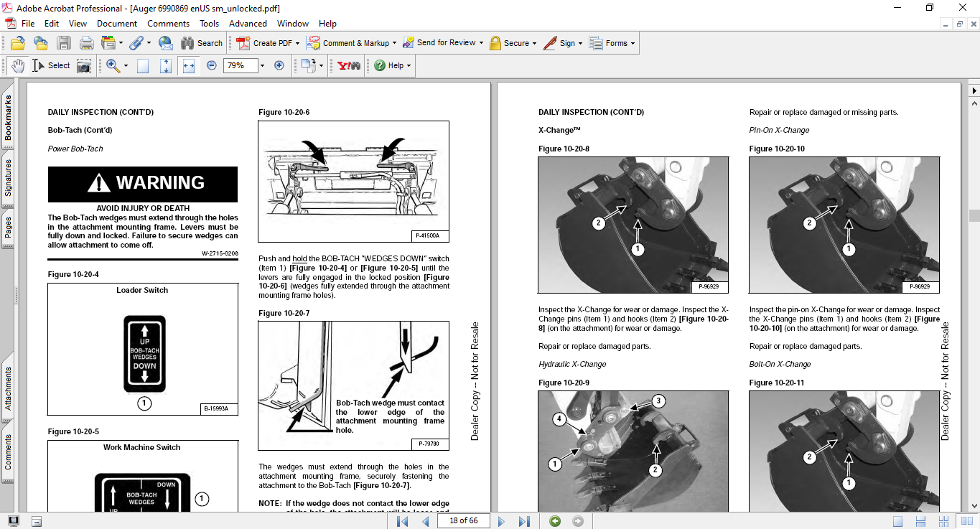Image resolution: width=980 pixels, height=529 pixels.
Task: Jump to the last page
Action: [x=524, y=521]
